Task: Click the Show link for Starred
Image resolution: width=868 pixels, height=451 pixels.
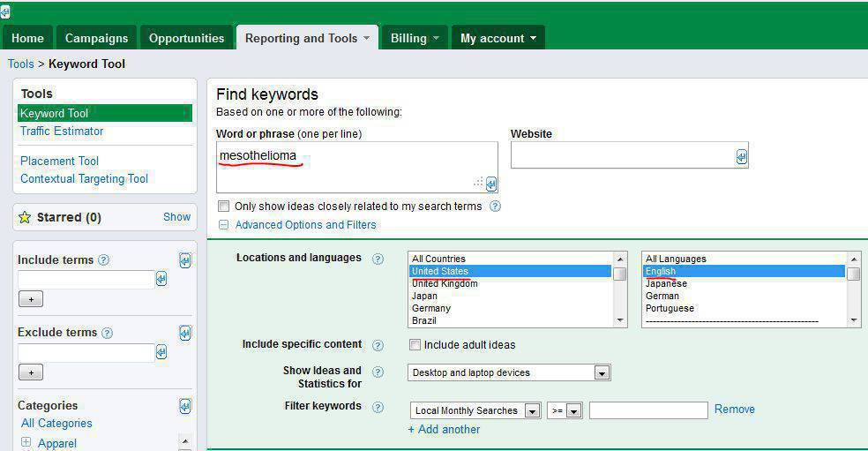Action: [176, 216]
